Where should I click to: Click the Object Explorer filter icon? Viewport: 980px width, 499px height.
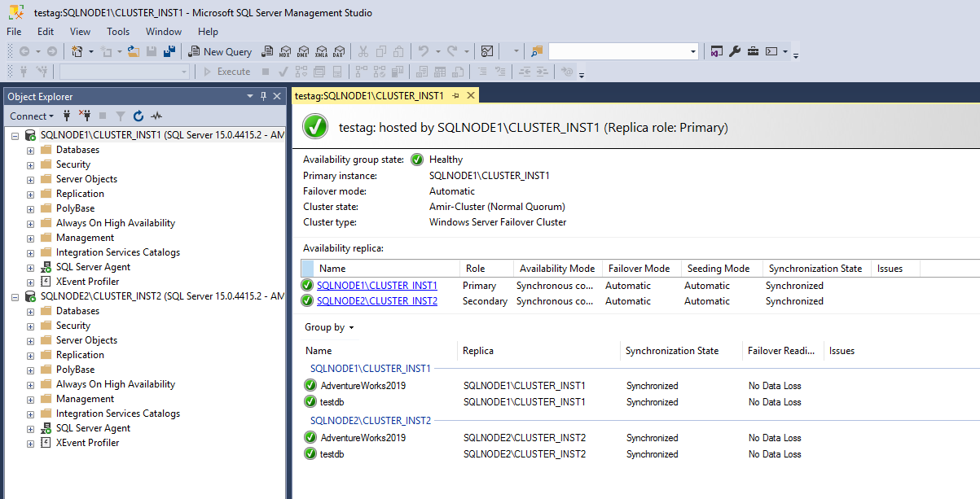121,116
